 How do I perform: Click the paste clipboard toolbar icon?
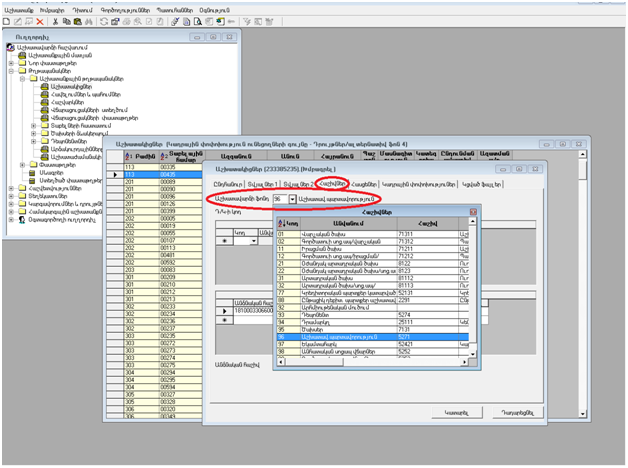77,20
